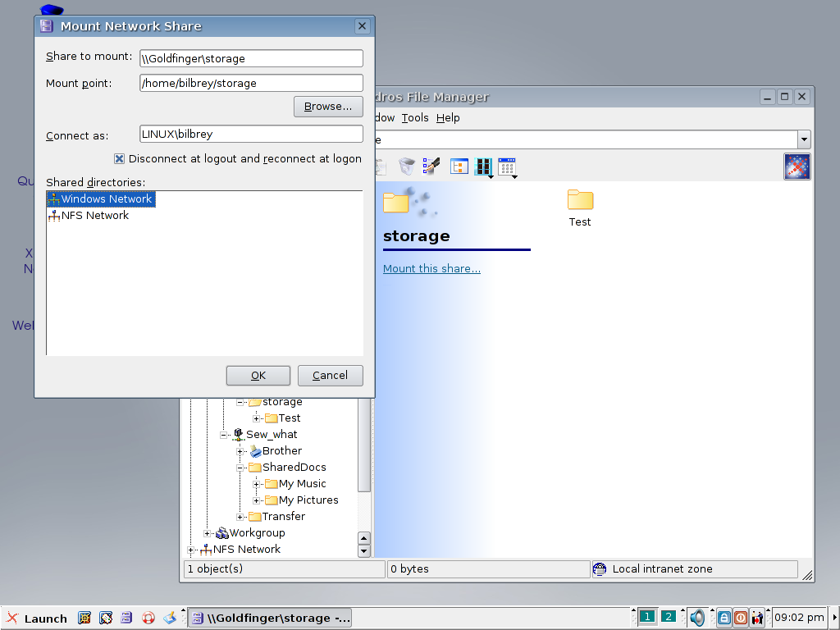
Task: Click the volume speaker icon in the system tray
Action: [697, 618]
